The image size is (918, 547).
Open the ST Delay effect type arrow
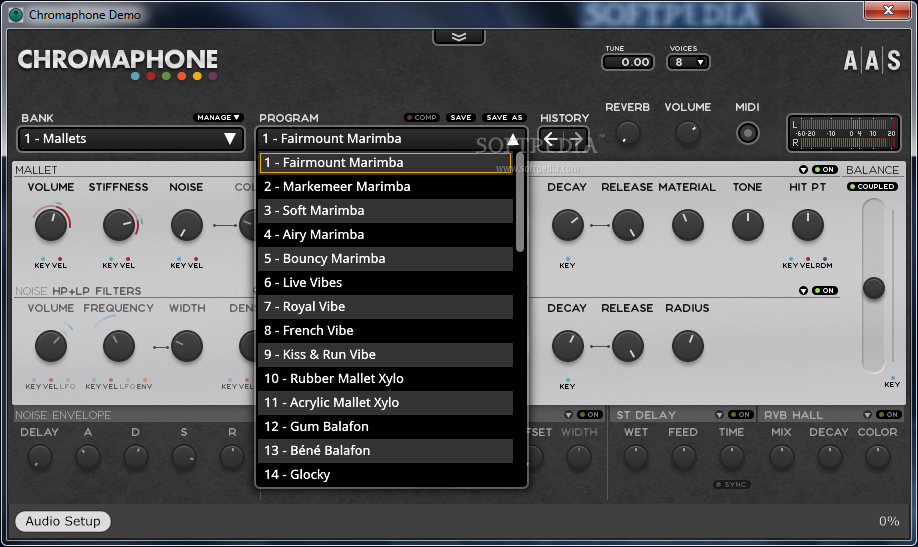(x=719, y=415)
